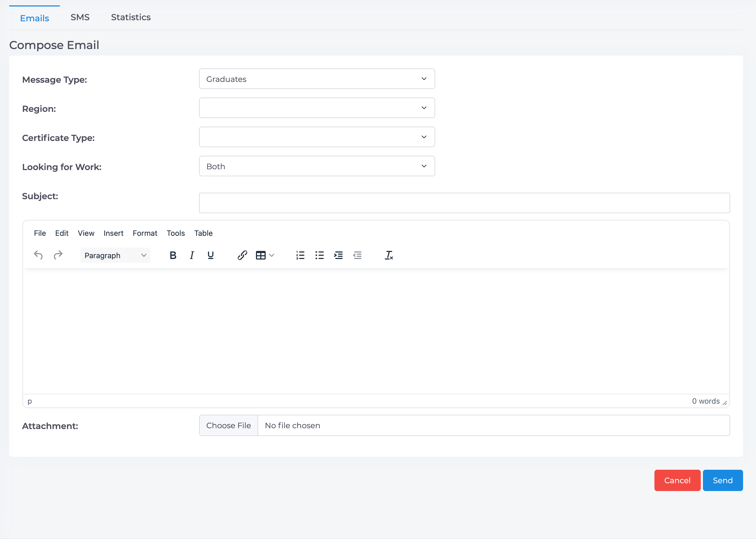The width and height of the screenshot is (756, 539).
Task: Open the editor Format menu
Action: (x=145, y=233)
